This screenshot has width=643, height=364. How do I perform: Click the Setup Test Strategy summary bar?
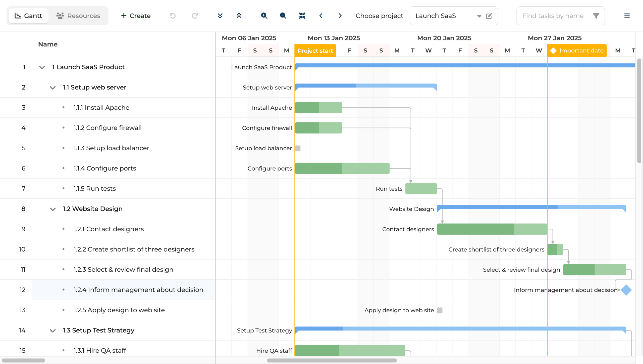click(x=460, y=329)
